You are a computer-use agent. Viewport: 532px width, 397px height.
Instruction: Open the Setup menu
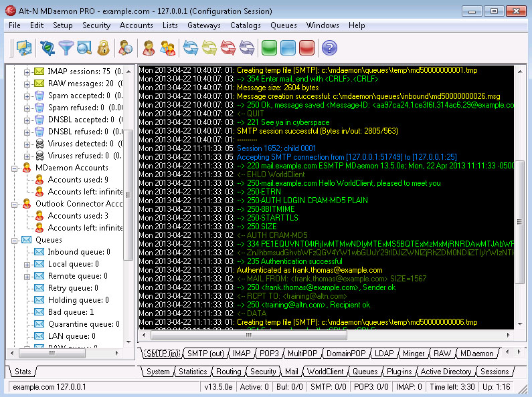62,25
